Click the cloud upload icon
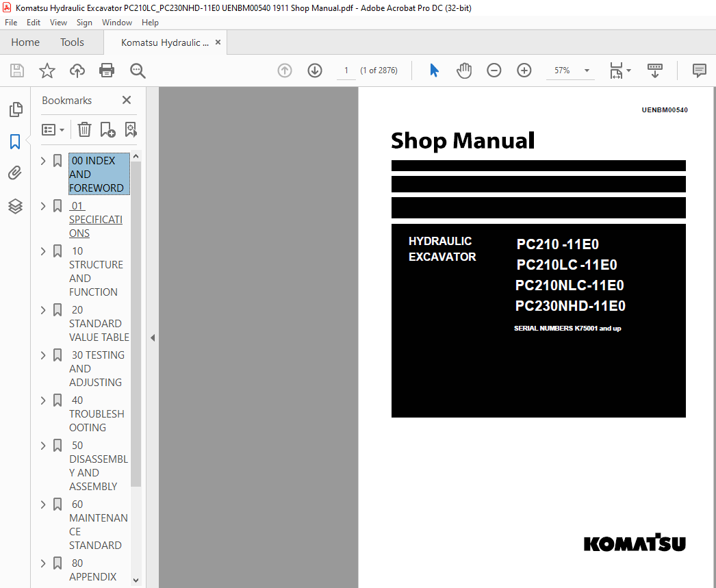This screenshot has width=716, height=588. tap(77, 71)
